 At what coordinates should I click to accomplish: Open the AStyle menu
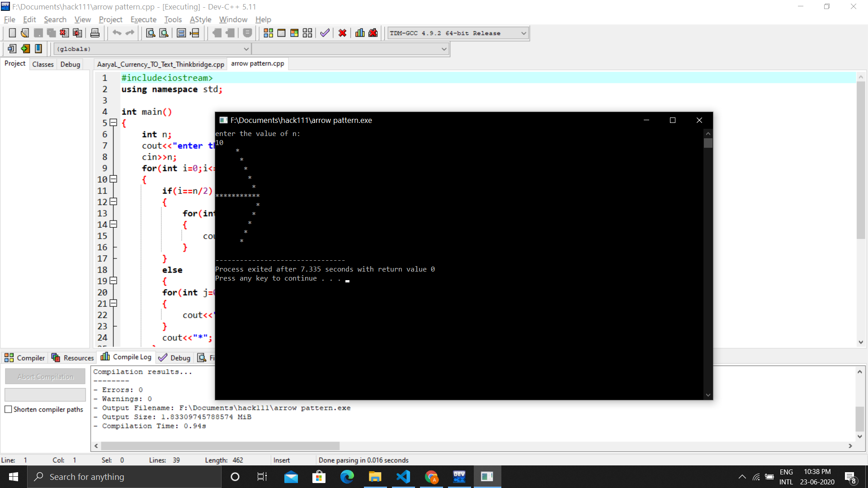[x=200, y=19]
